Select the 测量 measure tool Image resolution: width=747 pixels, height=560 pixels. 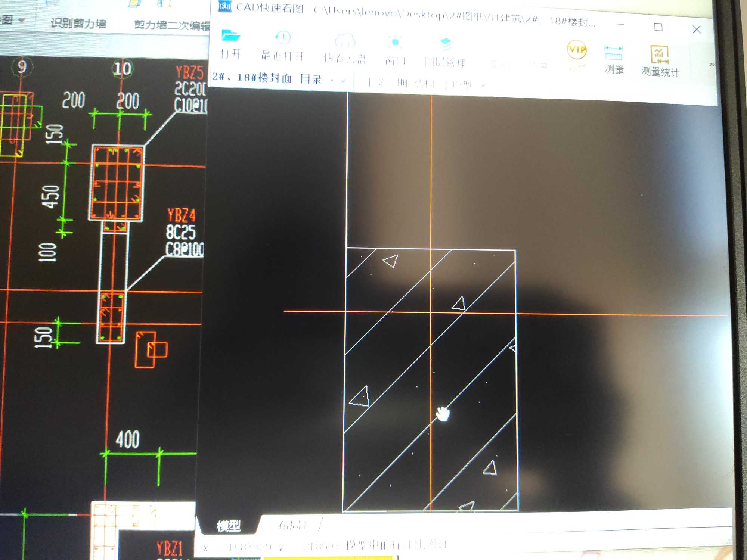(x=614, y=60)
